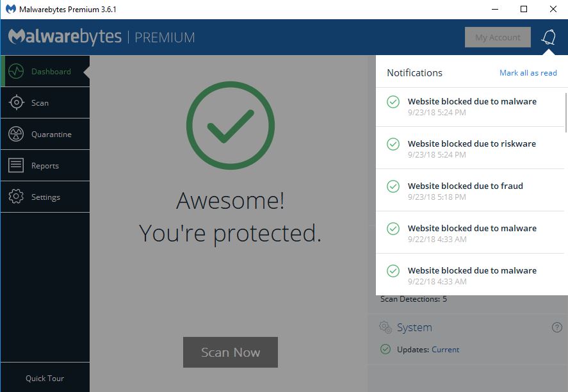The width and height of the screenshot is (568, 392).
Task: Click check icon beside riskware notification
Action: tap(393, 144)
